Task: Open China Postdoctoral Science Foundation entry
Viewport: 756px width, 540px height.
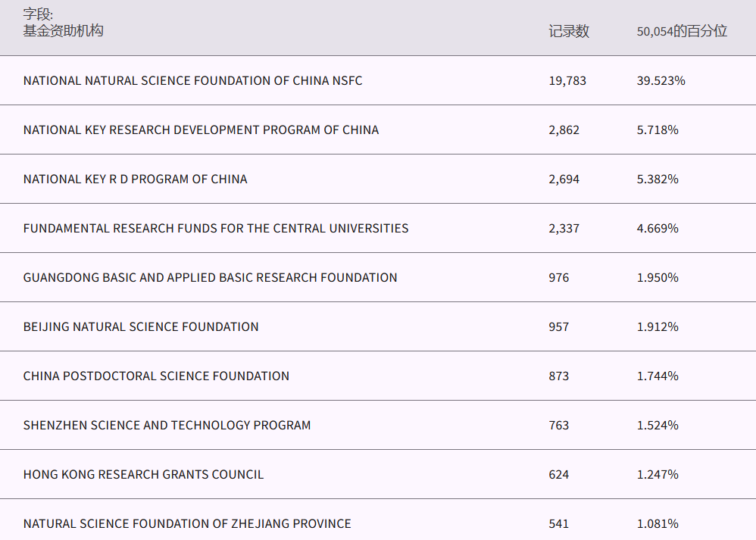Action: (156, 376)
